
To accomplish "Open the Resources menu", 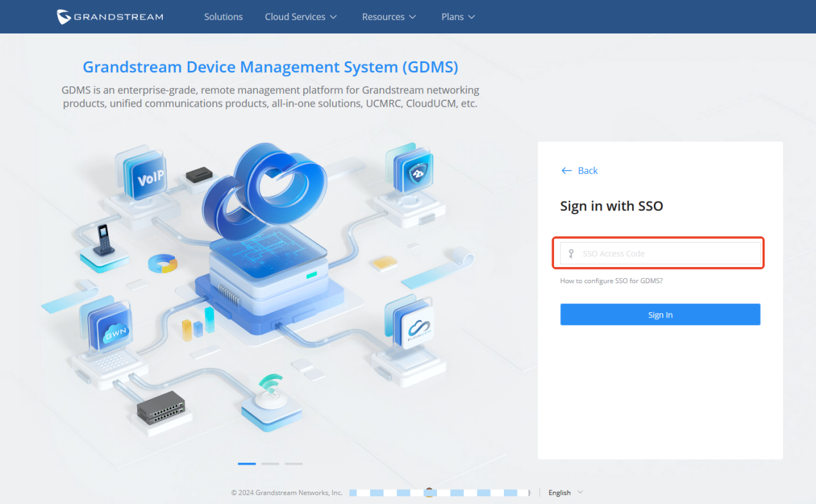I will click(389, 17).
